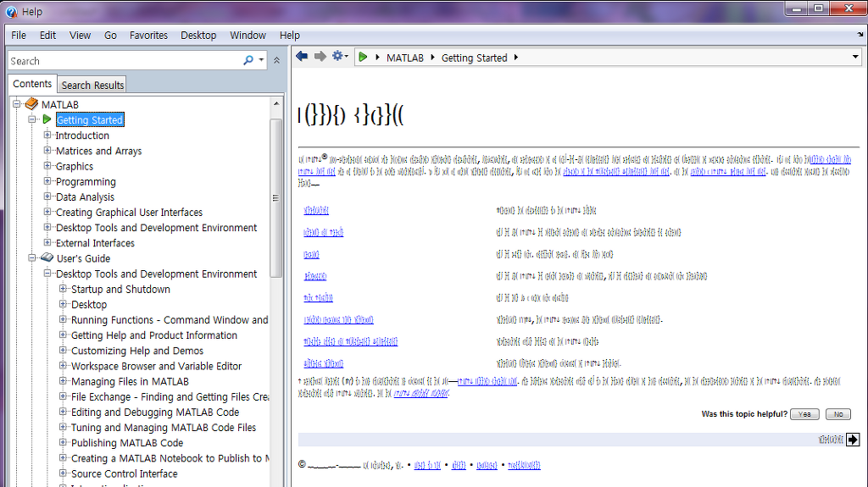
Task: Open the Window menu
Action: point(248,35)
